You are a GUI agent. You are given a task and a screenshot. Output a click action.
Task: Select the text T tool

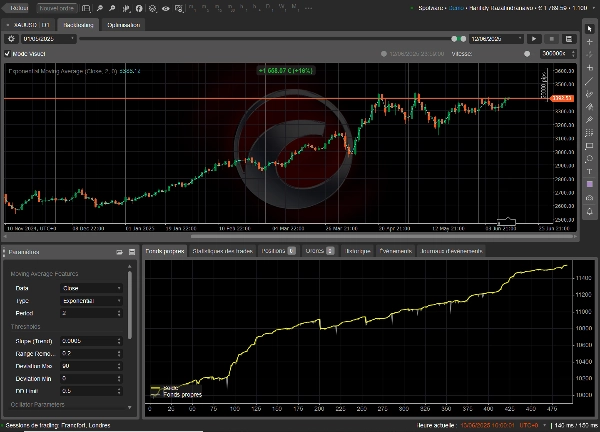point(590,171)
